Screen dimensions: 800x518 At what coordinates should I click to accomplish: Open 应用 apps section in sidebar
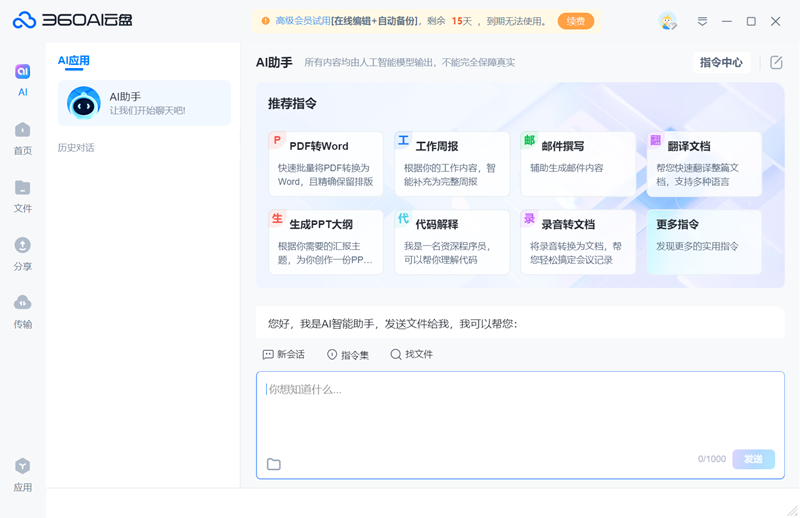[x=22, y=475]
